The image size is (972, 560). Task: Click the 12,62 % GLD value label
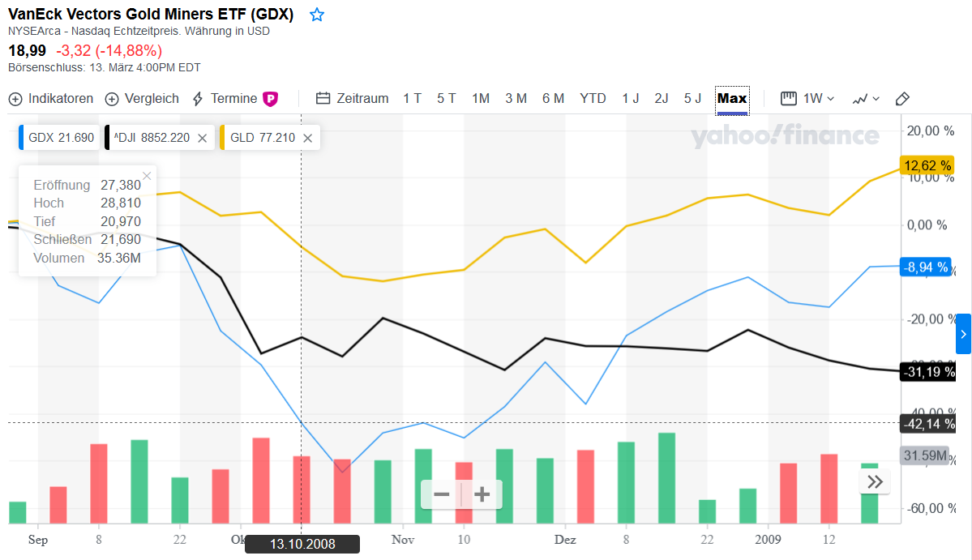point(927,165)
